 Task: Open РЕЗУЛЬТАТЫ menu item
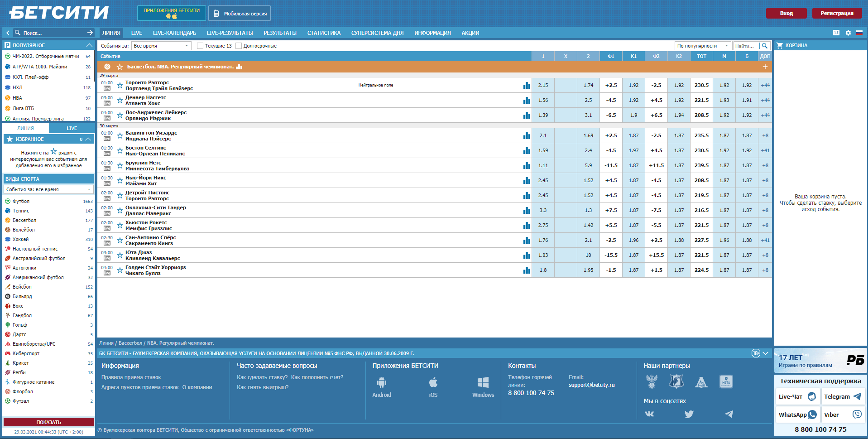280,33
